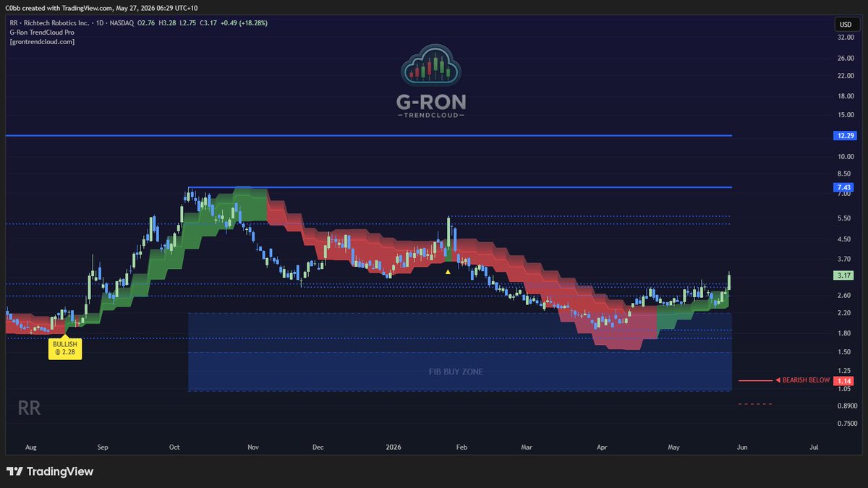Click the 22.00 price axis label

click(x=846, y=75)
